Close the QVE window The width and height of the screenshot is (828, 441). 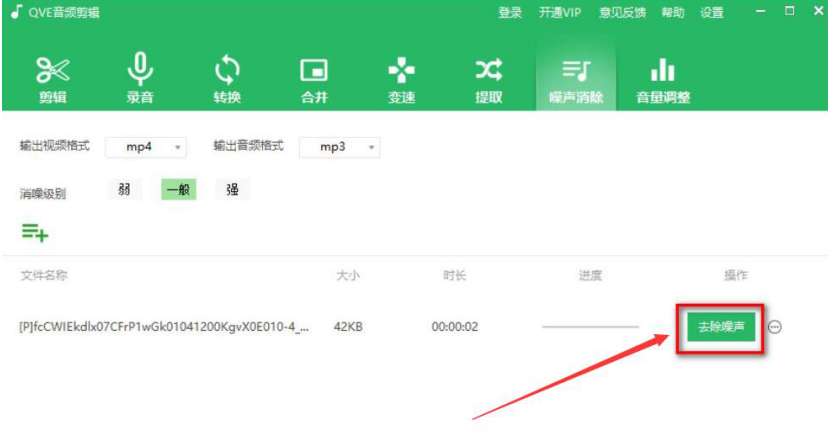click(x=818, y=11)
